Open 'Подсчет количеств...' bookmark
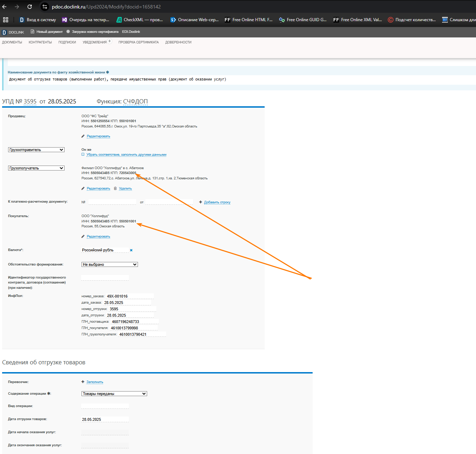This screenshot has height=454, width=476. (x=412, y=20)
